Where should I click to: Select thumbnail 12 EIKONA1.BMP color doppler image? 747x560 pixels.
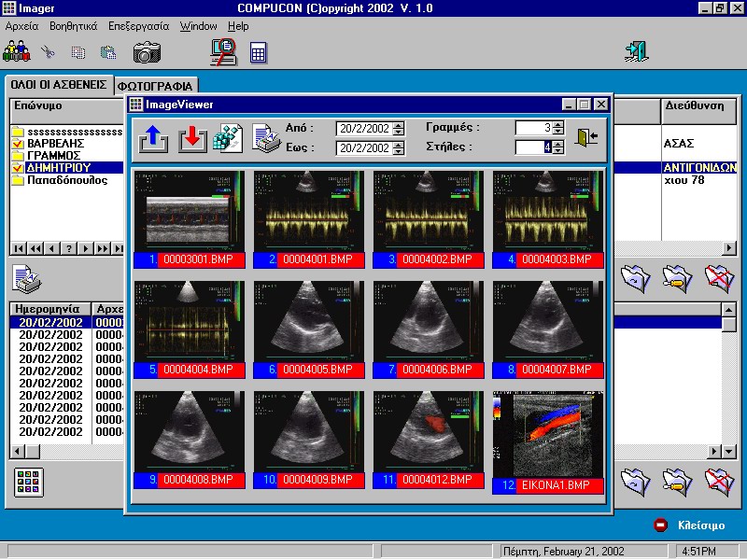(548, 441)
